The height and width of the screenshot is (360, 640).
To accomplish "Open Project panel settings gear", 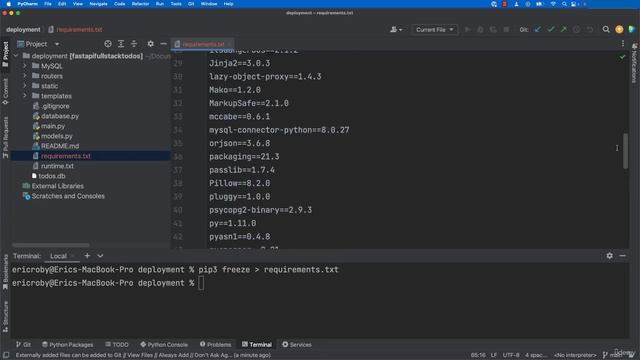I will 151,44.
